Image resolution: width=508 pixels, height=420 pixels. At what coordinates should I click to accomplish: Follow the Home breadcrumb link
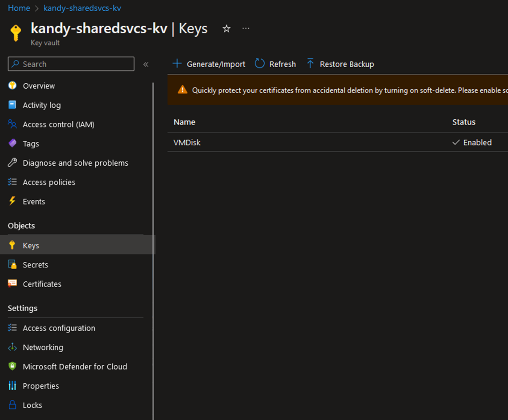(19, 8)
